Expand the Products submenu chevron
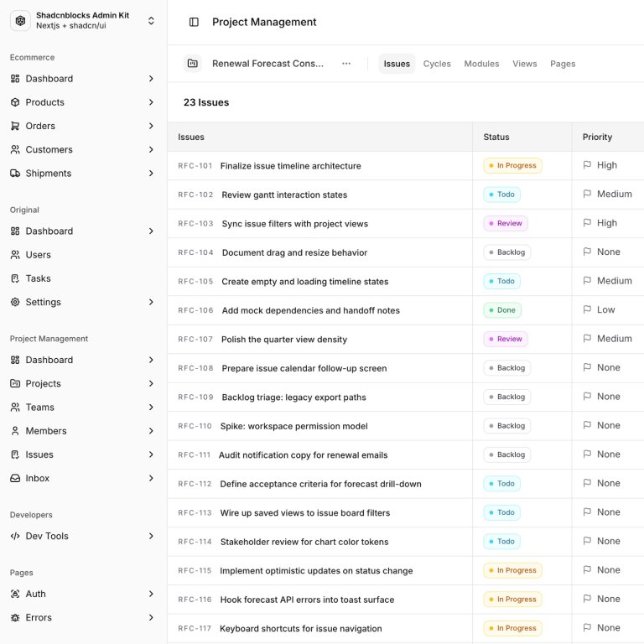The image size is (644, 644). (151, 102)
